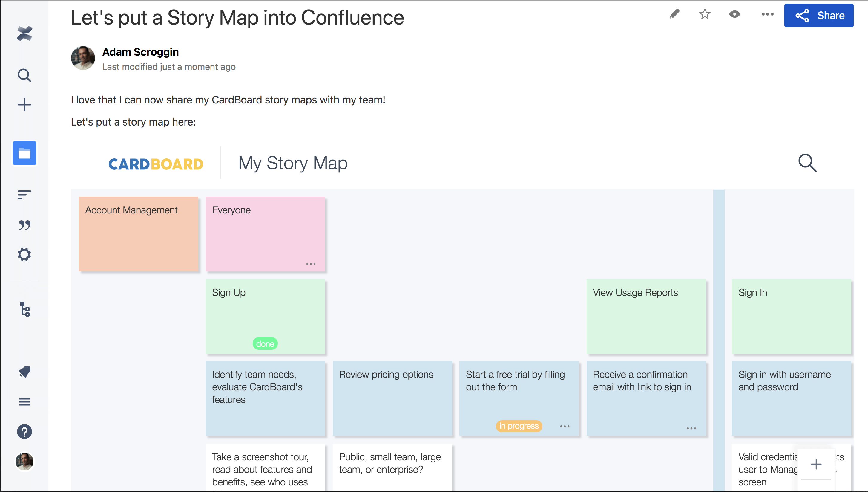Select the Sign Up card
The width and height of the screenshot is (868, 492).
(265, 316)
